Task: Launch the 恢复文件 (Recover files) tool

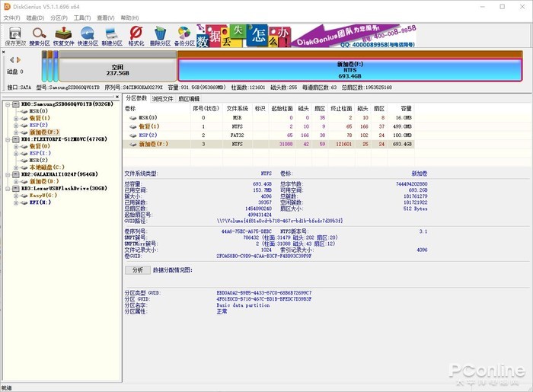Action: [x=63, y=37]
